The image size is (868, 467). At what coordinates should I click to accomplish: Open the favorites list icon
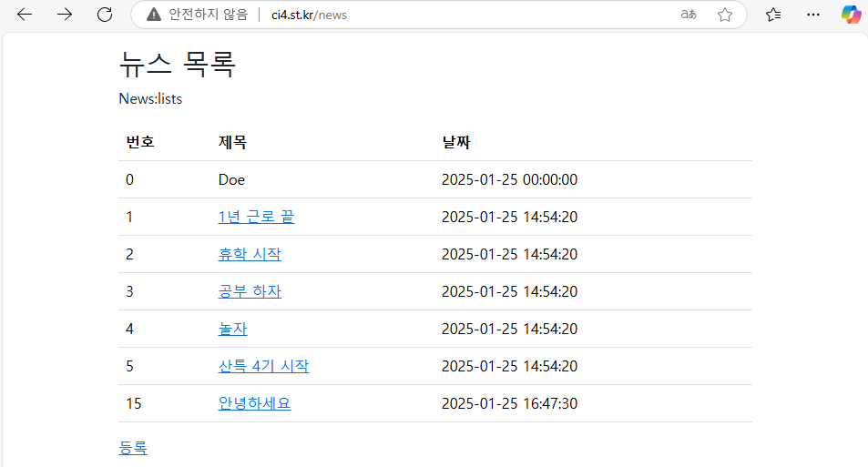pyautogui.click(x=773, y=15)
